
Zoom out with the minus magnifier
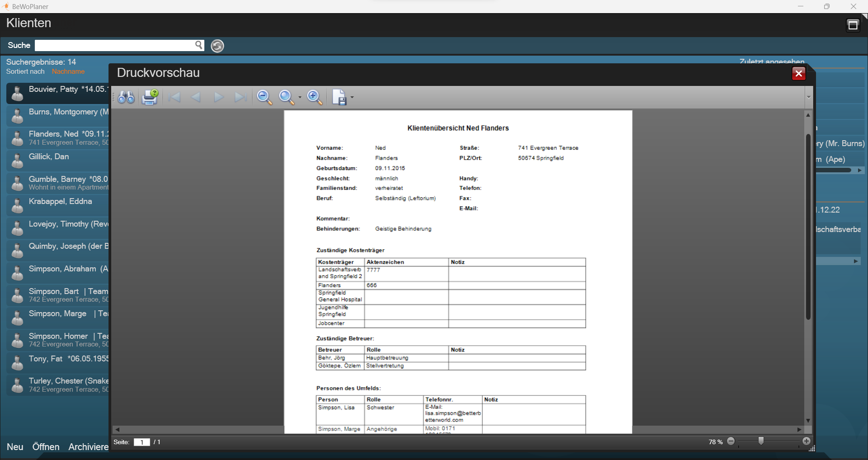tap(264, 97)
